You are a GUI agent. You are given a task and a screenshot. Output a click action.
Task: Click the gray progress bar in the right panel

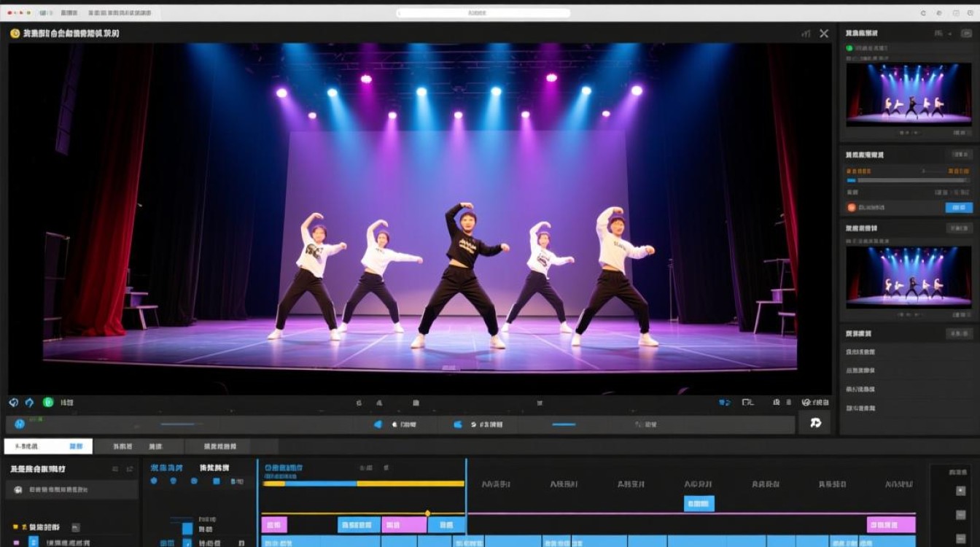click(908, 180)
